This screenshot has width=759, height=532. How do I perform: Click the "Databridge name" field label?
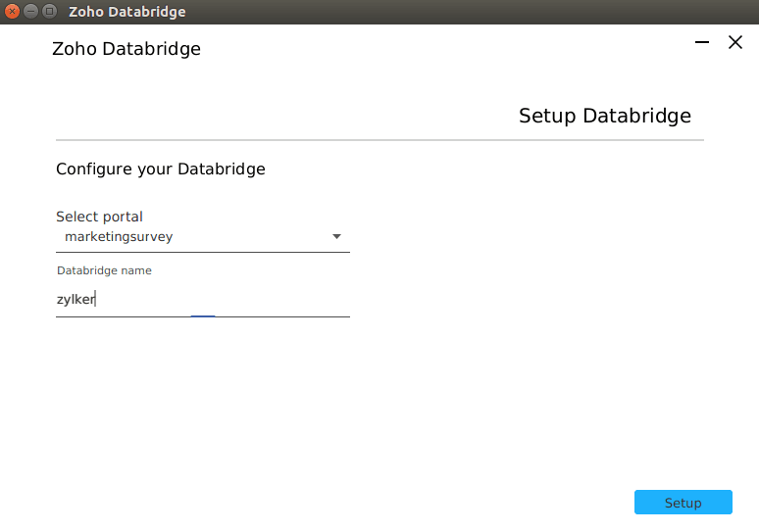point(104,270)
